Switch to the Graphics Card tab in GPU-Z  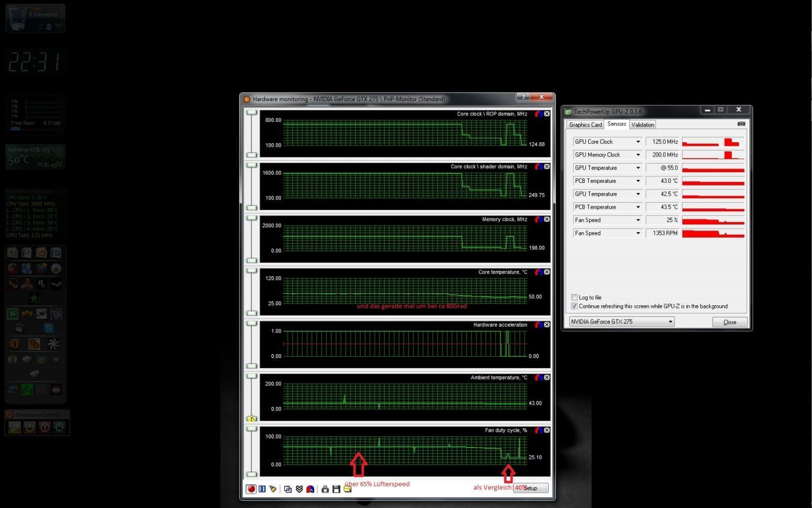[585, 124]
